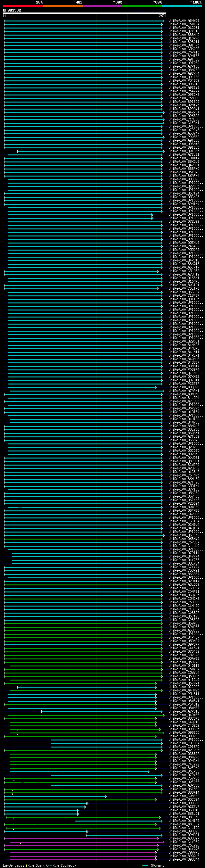
Task: Open hit UniRef100_C5WXV4
Action: (184, 24)
